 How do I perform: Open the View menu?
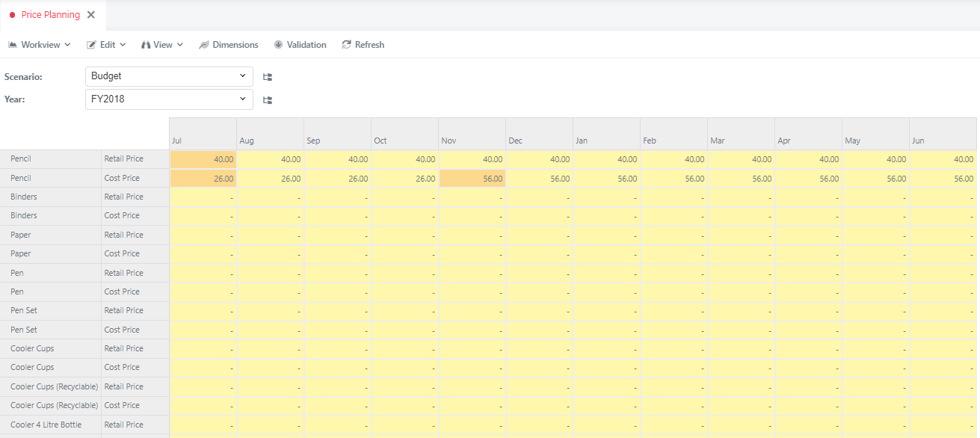coord(162,45)
